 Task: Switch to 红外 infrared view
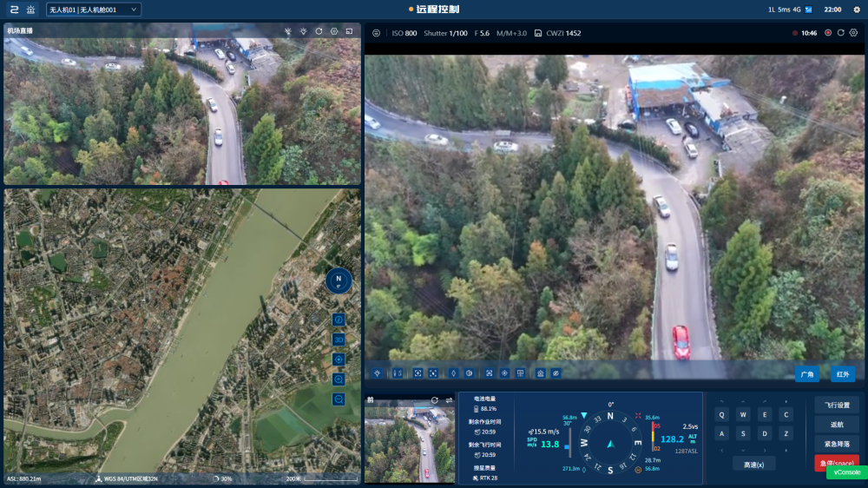[843, 374]
